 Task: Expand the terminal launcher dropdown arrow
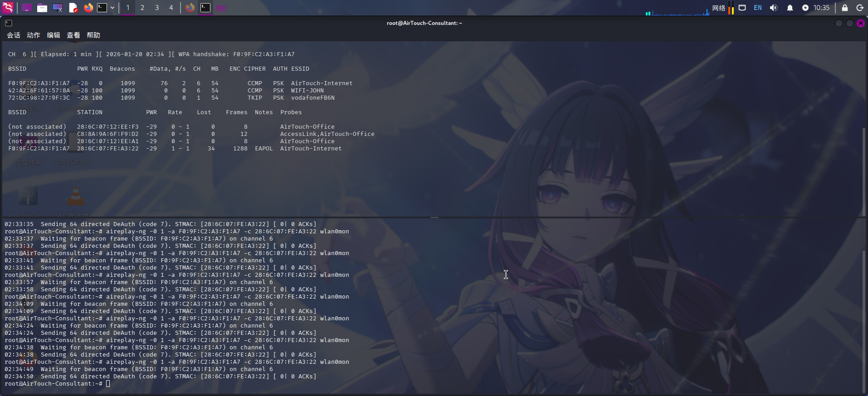coord(112,8)
